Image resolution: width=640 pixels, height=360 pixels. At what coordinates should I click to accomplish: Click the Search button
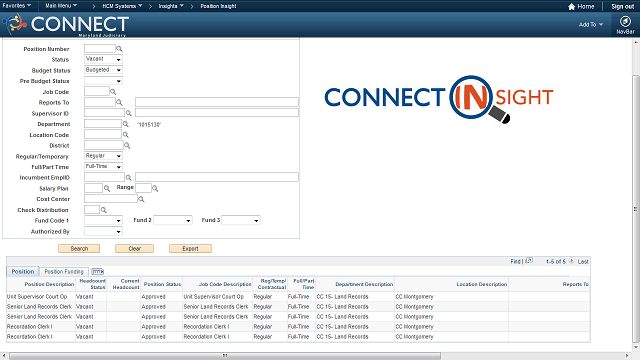pos(79,249)
